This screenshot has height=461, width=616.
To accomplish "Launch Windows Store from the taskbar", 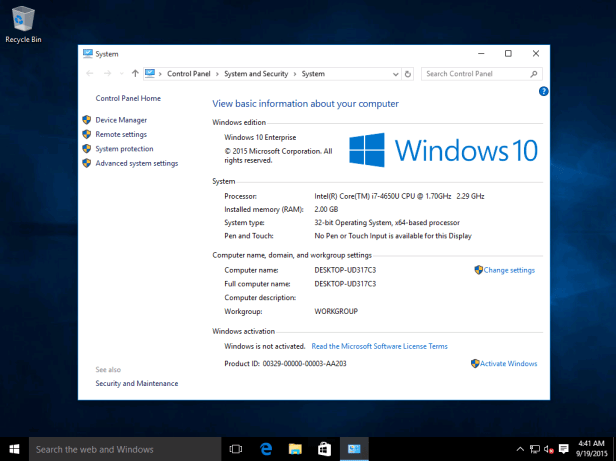I will coord(324,449).
